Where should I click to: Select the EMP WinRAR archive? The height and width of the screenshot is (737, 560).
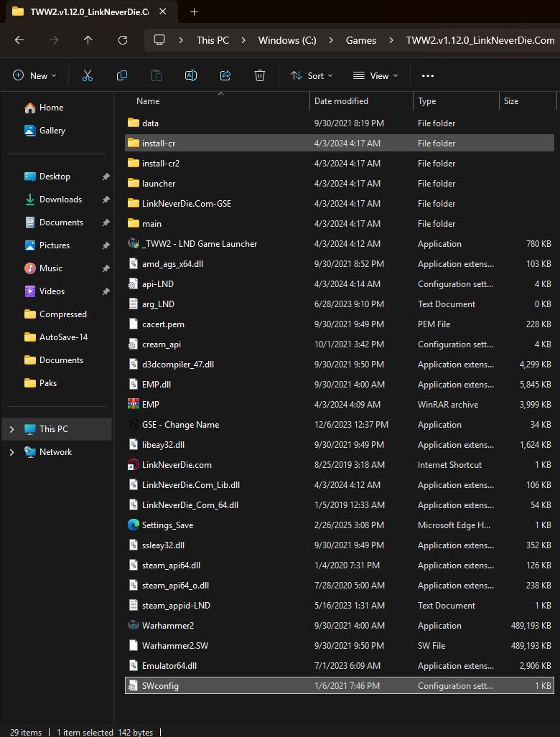(x=151, y=405)
